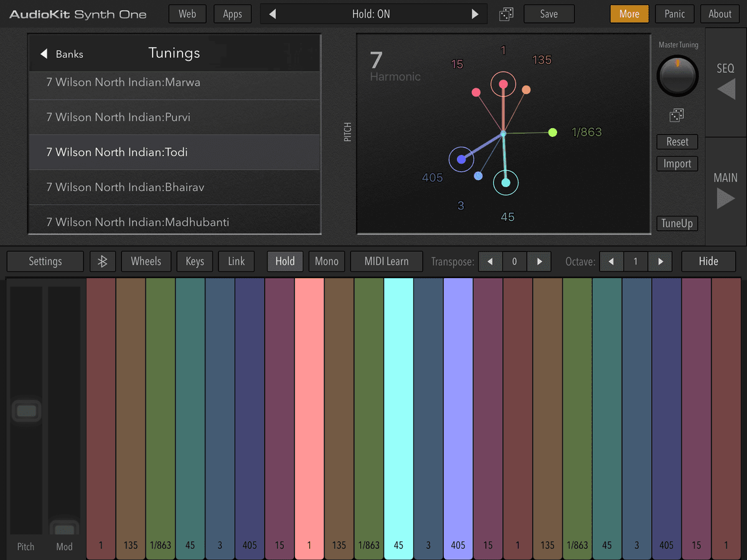Image resolution: width=747 pixels, height=560 pixels.
Task: Play the highlighted cyan 45 key
Action: coord(398,411)
